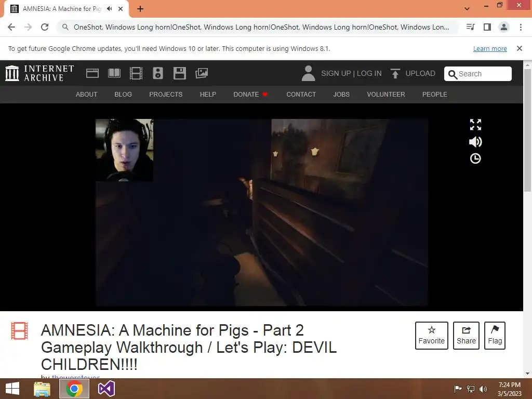Open the Chrome profile icon
The height and width of the screenshot is (399, 532).
pyautogui.click(x=504, y=27)
